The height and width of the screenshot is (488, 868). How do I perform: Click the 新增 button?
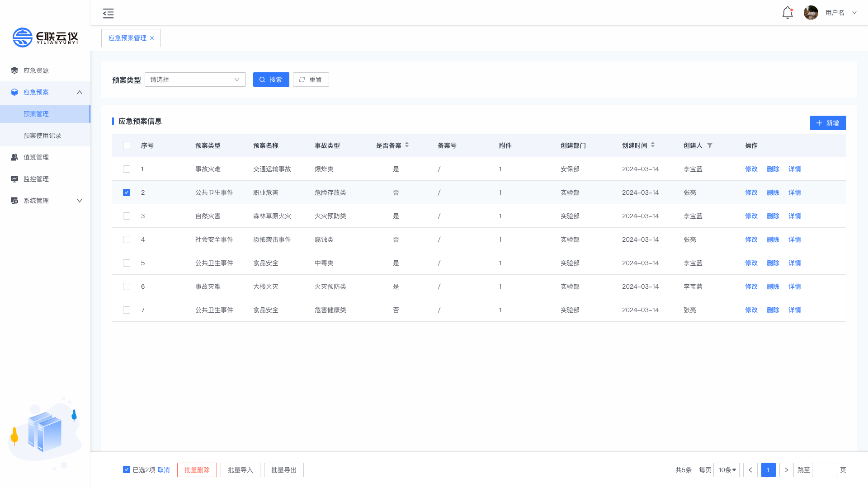pos(828,123)
